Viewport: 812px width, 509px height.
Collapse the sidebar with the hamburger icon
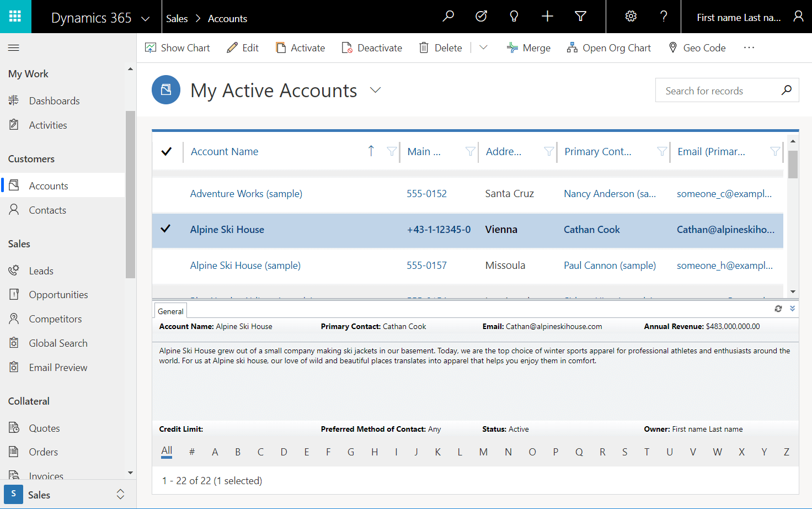click(14, 47)
